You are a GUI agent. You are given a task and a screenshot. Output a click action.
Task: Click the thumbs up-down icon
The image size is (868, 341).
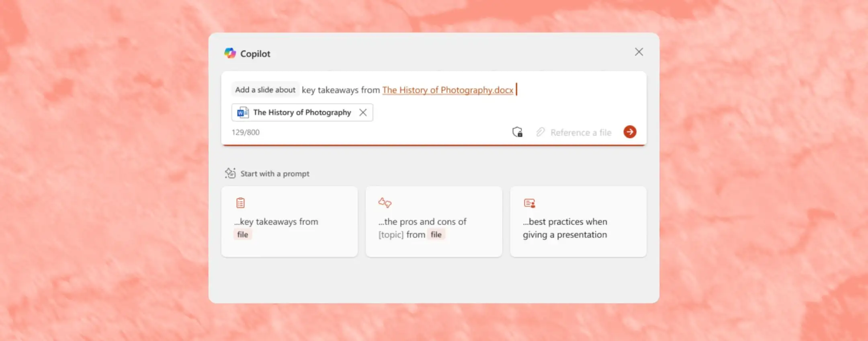[x=385, y=203]
